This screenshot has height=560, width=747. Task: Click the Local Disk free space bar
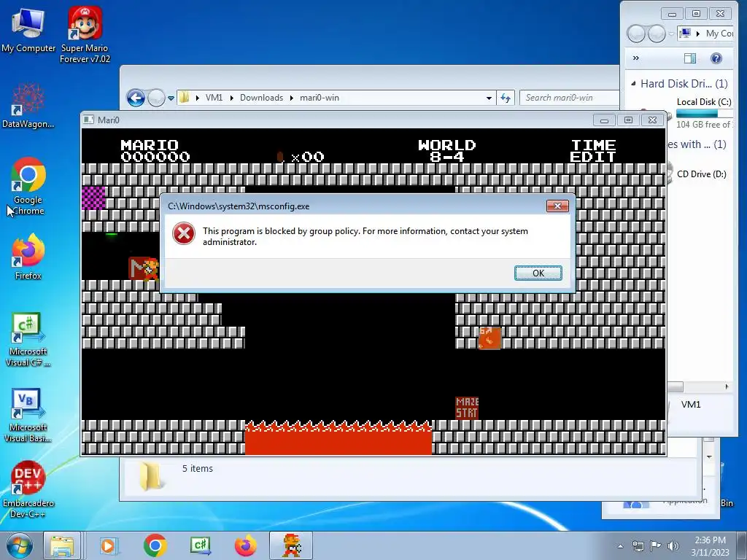(x=704, y=113)
